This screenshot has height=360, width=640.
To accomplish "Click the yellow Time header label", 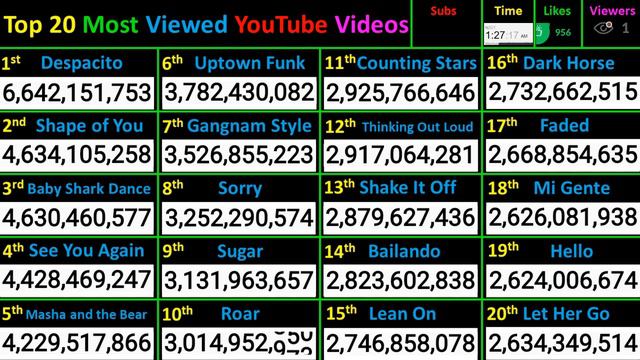I will 508,11.
